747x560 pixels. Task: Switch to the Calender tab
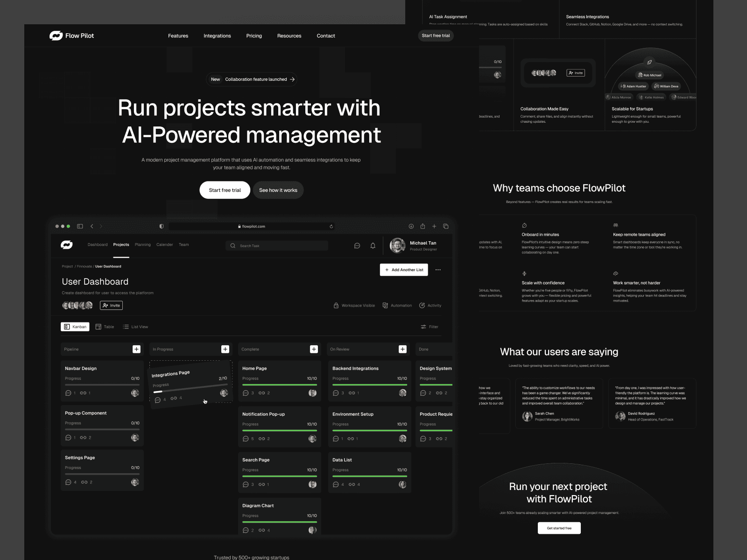point(164,245)
